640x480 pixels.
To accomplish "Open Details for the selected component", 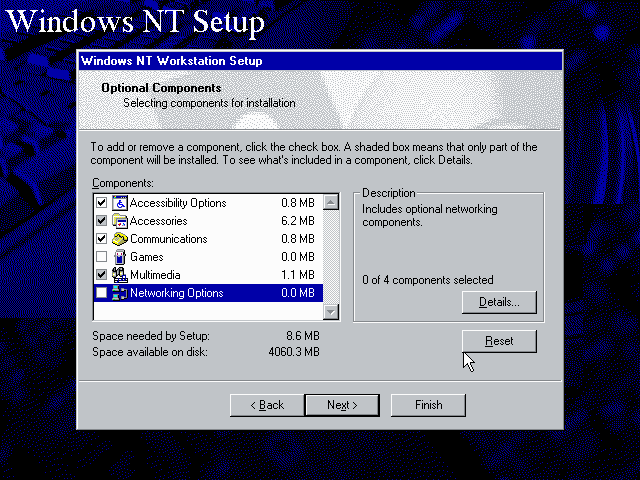I will pyautogui.click(x=499, y=302).
